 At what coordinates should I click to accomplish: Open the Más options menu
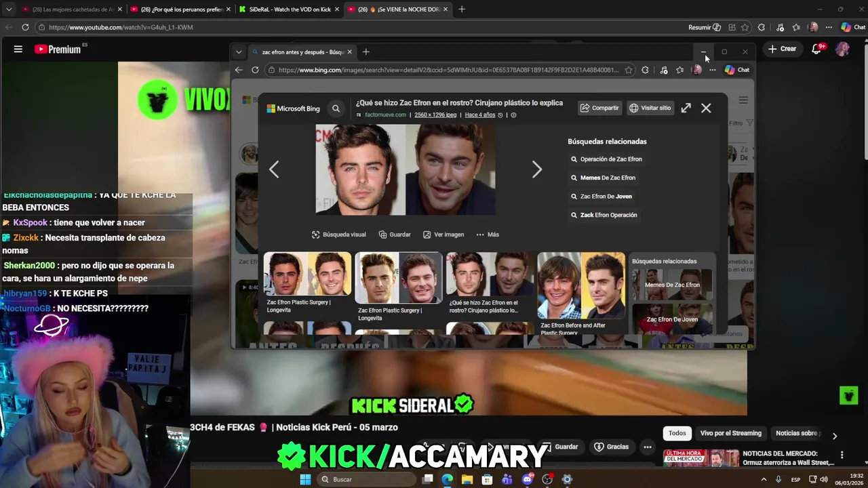[488, 235]
